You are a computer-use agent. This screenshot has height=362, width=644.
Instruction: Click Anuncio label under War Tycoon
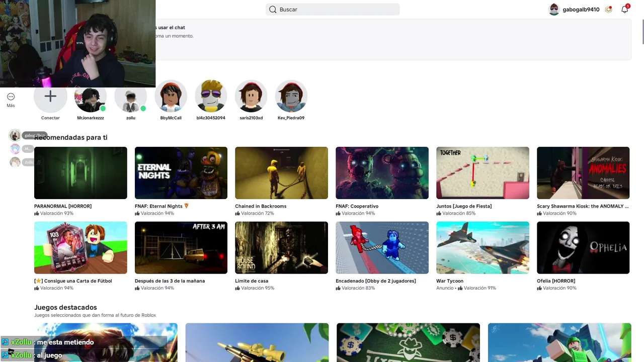tap(445, 288)
